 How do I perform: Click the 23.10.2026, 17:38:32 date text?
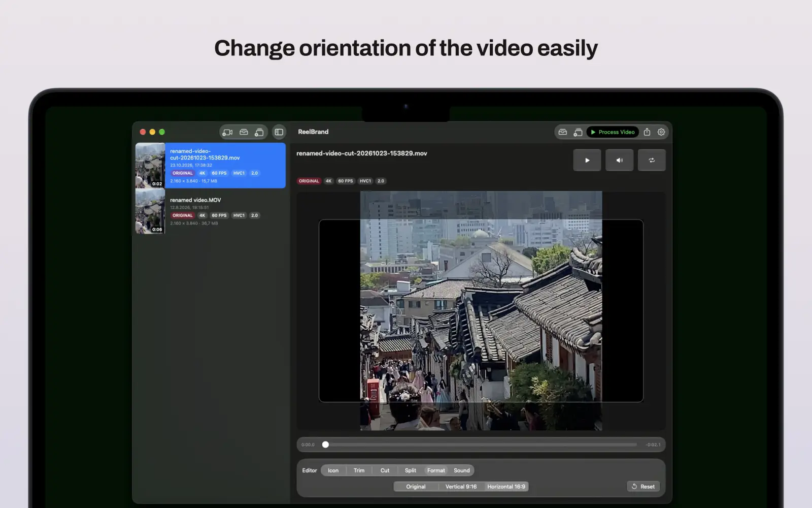(x=191, y=165)
